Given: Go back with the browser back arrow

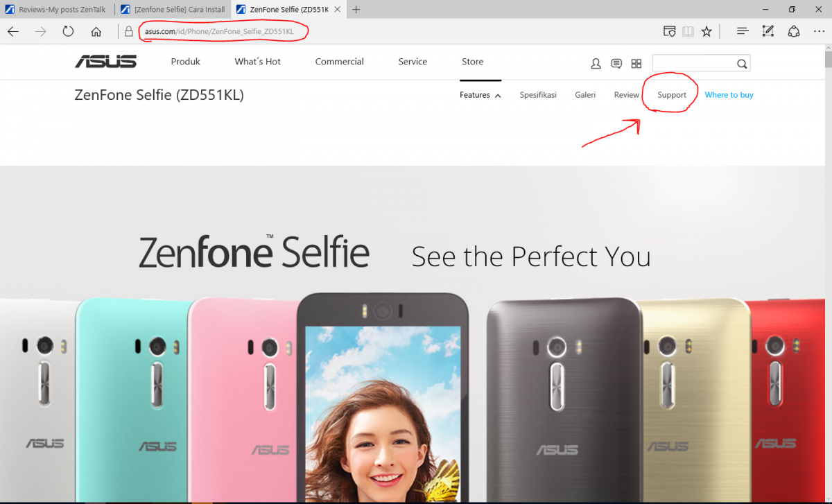Looking at the screenshot, I should coord(13,31).
